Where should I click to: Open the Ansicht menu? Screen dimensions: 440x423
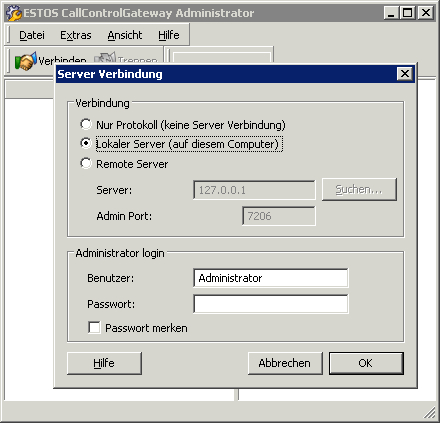125,35
